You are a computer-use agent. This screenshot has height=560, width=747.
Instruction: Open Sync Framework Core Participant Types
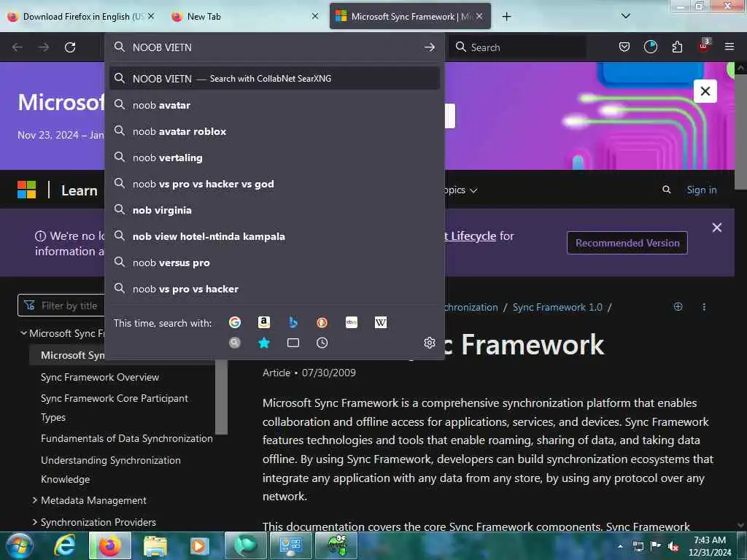115,408
